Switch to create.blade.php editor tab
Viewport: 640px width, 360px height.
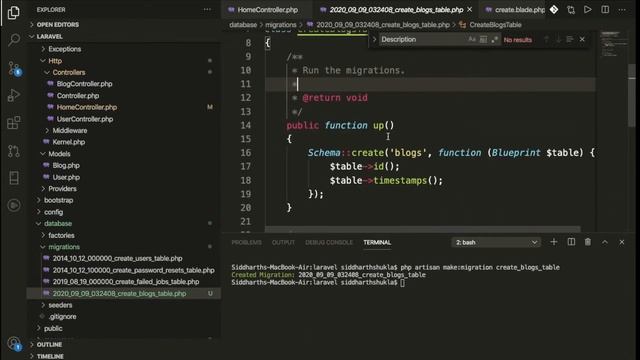[x=516, y=9]
